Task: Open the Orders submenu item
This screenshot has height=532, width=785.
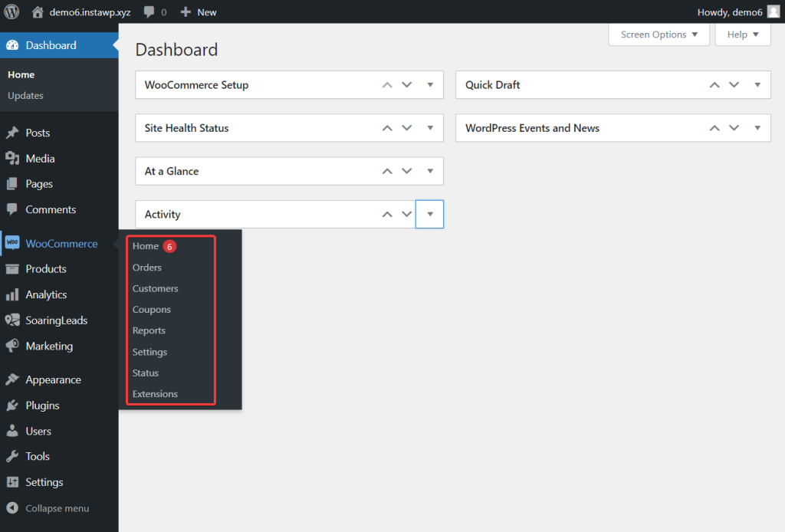Action: tap(146, 268)
